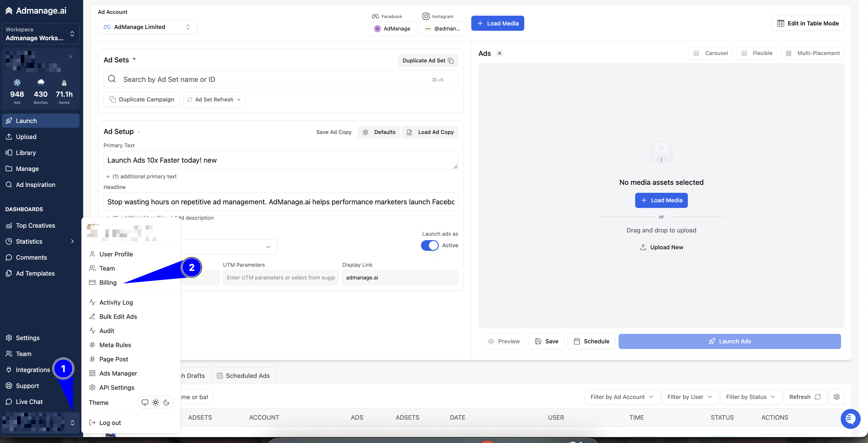Click the Edit in Table Mode button
868x443 pixels.
pyautogui.click(x=808, y=23)
